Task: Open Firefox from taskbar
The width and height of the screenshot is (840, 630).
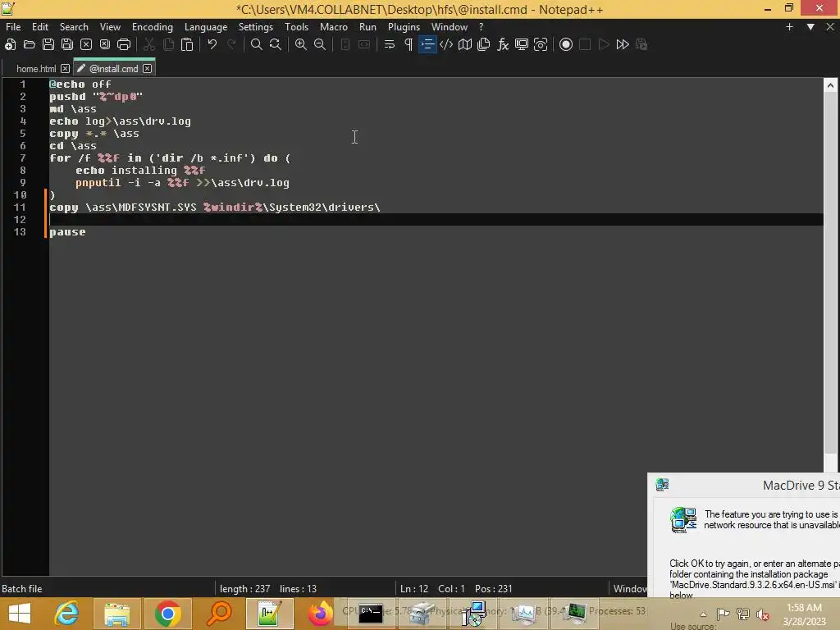Action: 320,614
